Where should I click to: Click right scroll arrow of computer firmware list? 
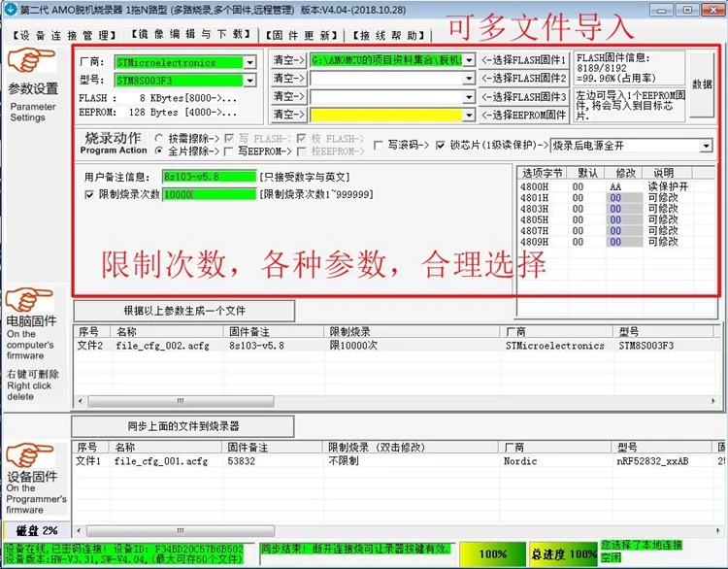713,401
